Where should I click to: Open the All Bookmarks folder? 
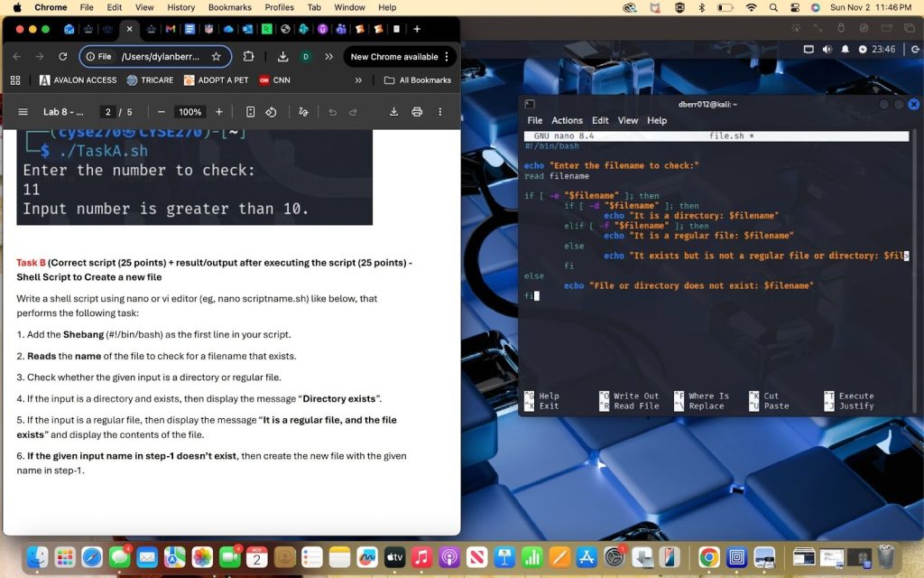coord(417,79)
